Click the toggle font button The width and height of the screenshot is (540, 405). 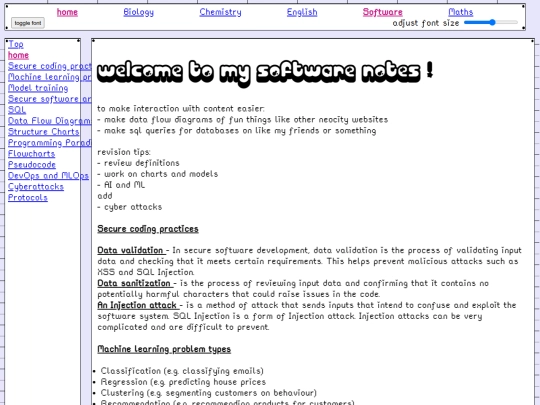click(28, 23)
